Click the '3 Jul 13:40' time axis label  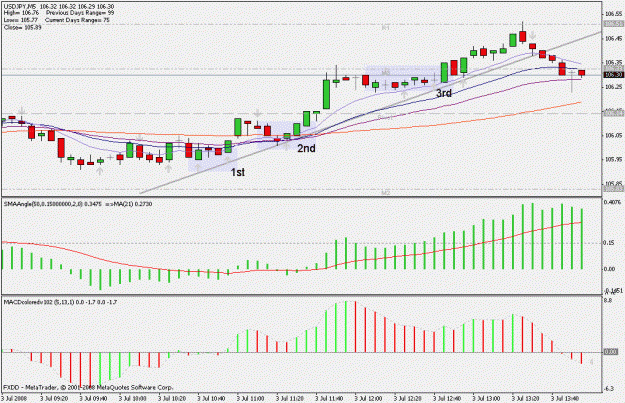coord(565,398)
